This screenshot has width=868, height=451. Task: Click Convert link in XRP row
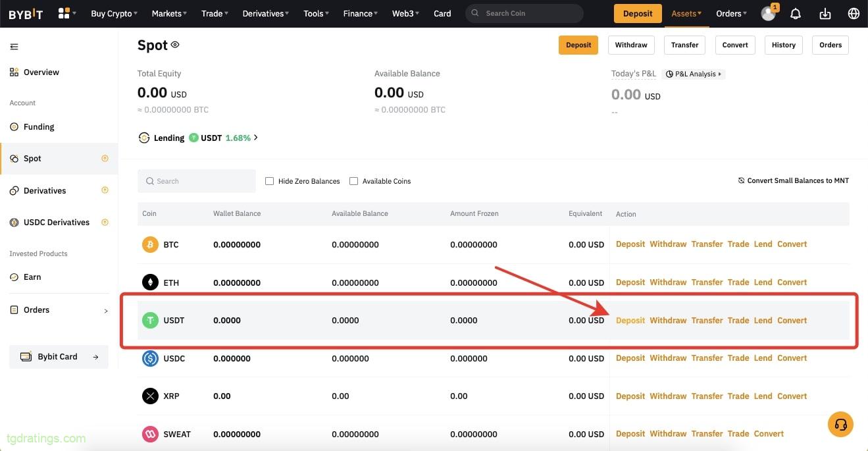pos(792,396)
